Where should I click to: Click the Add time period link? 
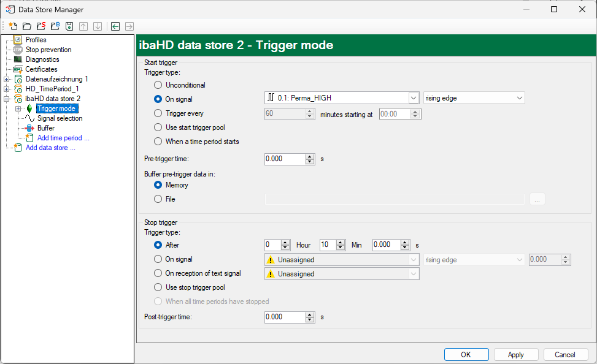[63, 138]
